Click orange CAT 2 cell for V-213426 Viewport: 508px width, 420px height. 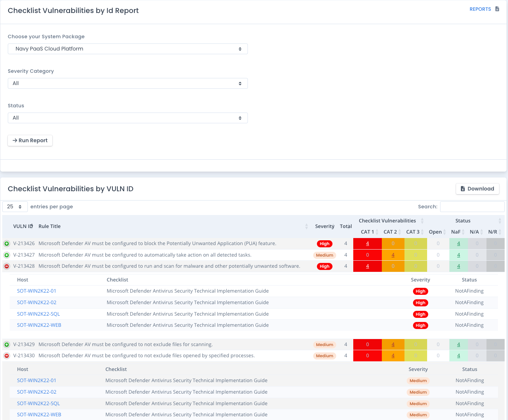pyautogui.click(x=393, y=244)
